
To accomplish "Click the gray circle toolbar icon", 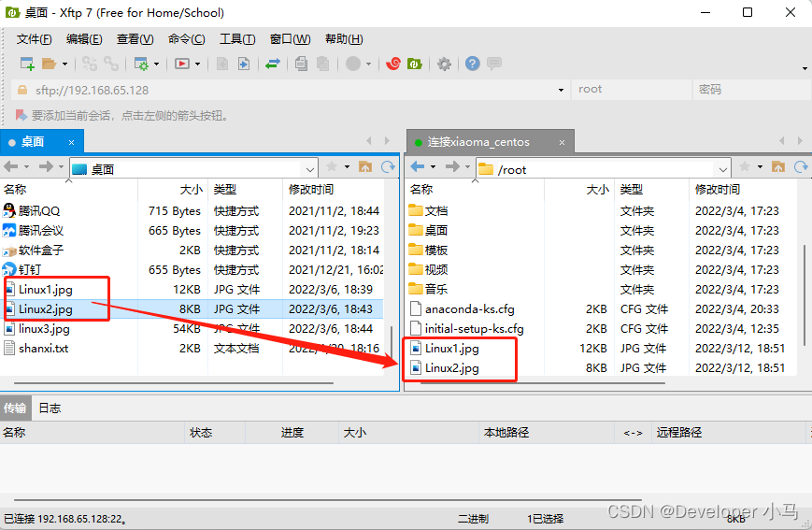I will tap(353, 64).
